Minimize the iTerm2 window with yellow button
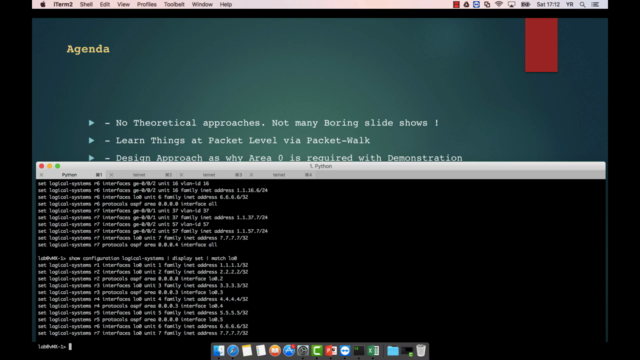The image size is (640, 360). 49,166
